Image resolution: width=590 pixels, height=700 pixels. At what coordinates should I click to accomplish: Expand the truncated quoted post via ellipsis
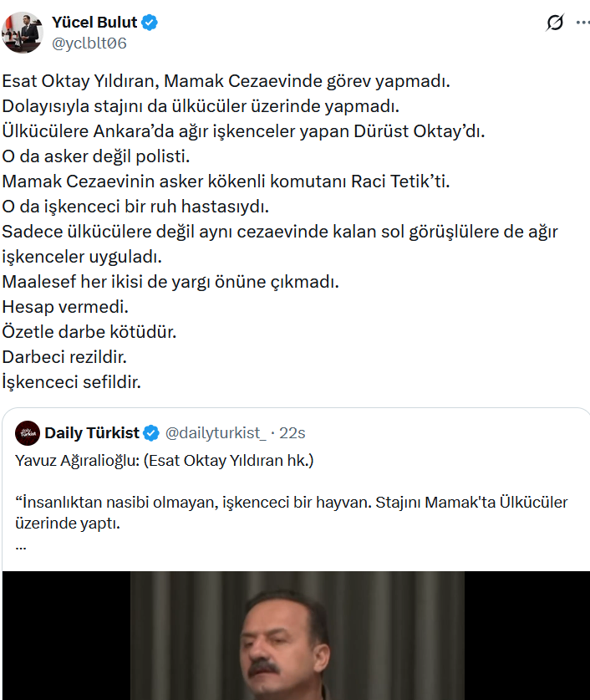[21, 544]
